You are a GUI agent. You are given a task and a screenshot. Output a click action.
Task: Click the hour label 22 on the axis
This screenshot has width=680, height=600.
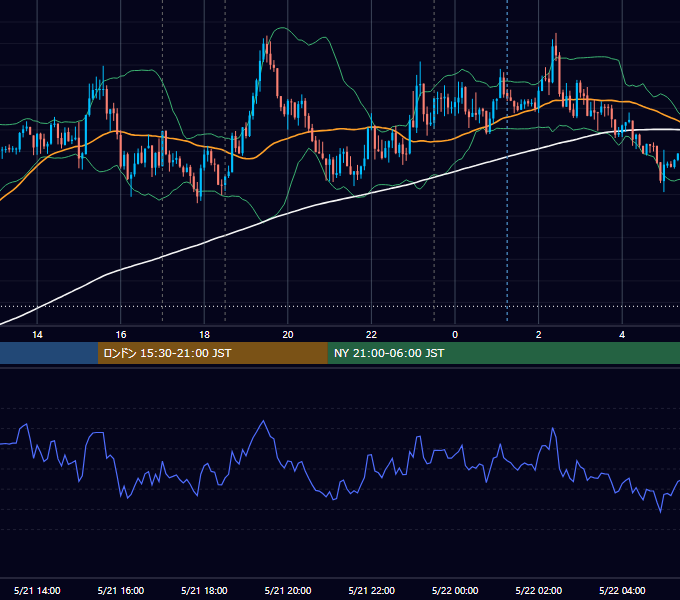pos(371,335)
